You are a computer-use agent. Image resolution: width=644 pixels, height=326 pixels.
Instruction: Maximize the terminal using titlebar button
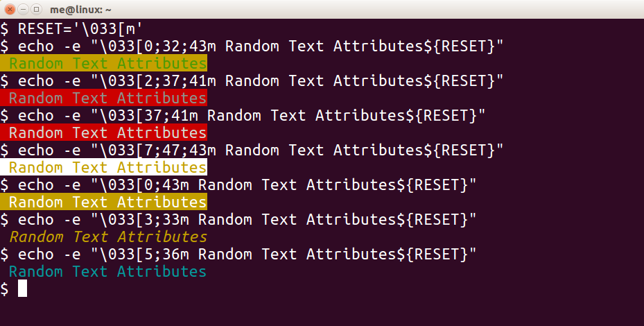[x=36, y=9]
